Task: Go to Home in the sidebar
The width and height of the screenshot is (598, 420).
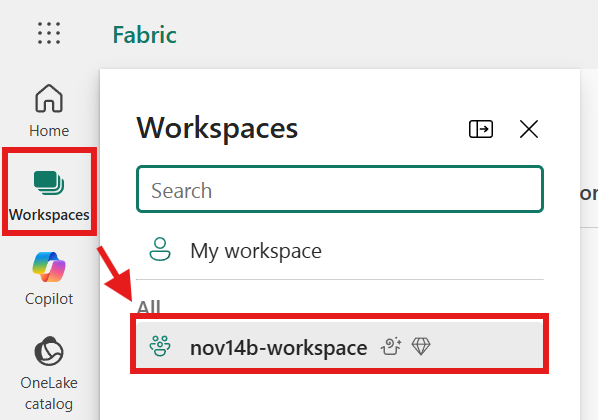Action: pos(49,111)
